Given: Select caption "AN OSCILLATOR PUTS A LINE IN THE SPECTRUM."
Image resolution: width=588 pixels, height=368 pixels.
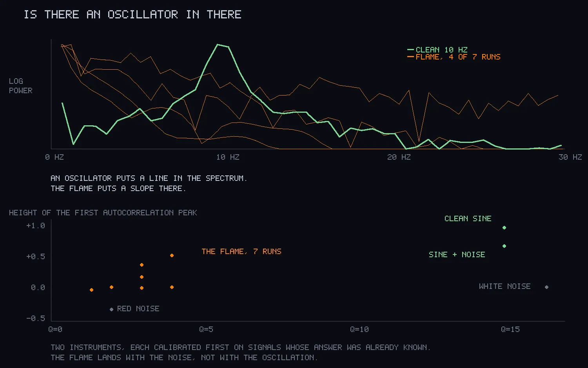Looking at the screenshot, I should [x=149, y=178].
